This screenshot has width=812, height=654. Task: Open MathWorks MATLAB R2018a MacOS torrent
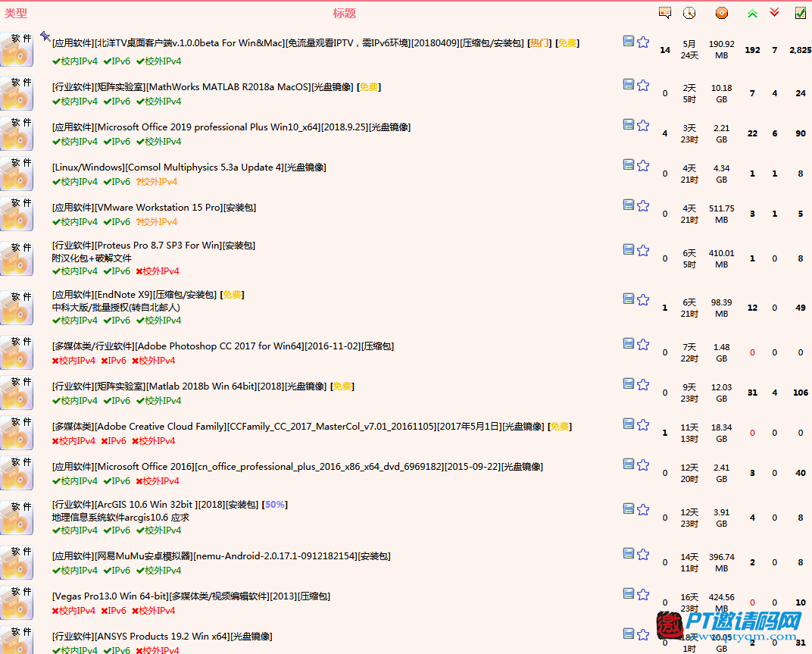(x=202, y=87)
